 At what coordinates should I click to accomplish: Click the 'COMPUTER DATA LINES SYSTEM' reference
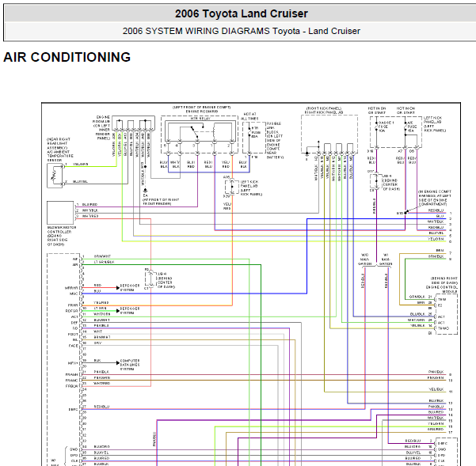[x=130, y=365]
